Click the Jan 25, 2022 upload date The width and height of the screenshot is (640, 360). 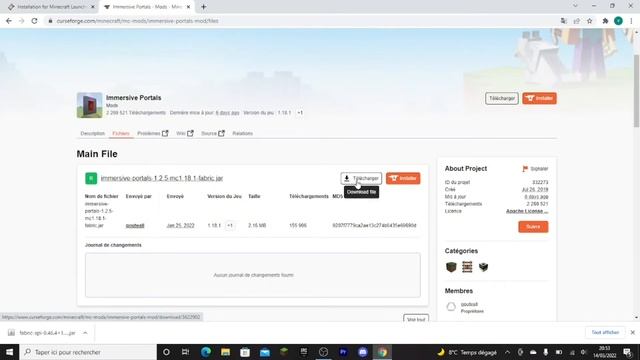pyautogui.click(x=180, y=225)
